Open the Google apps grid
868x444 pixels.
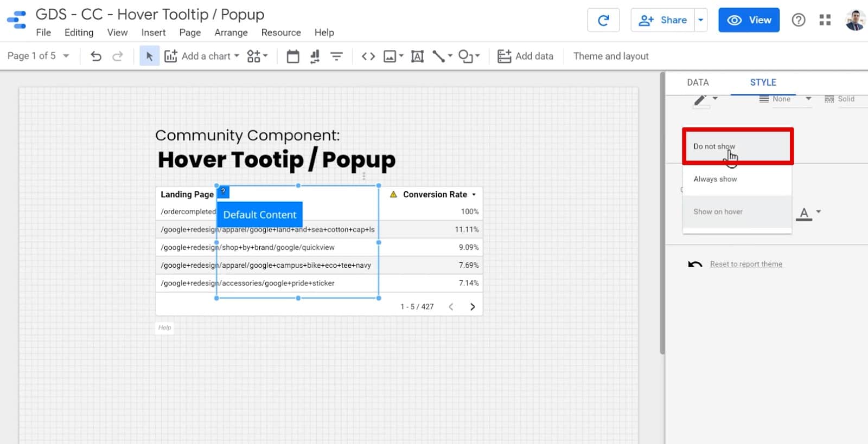[825, 21]
